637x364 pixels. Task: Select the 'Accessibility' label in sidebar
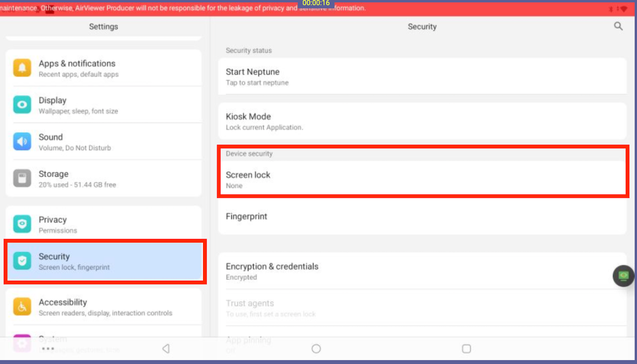(x=63, y=302)
